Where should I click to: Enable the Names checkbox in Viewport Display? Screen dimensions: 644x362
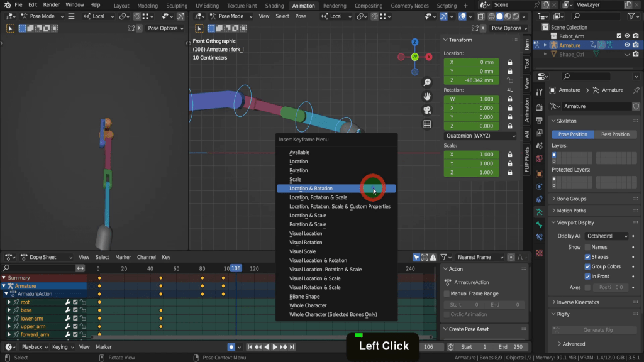(588, 247)
